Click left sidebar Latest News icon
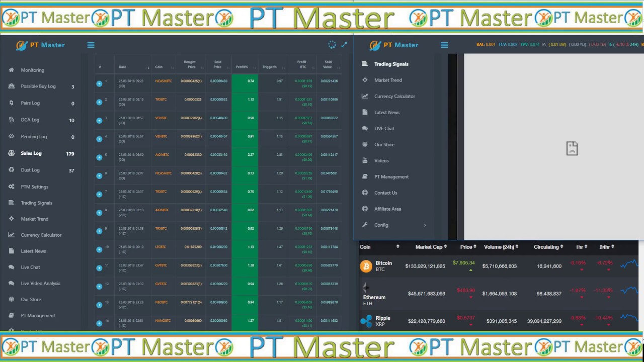This screenshot has width=644, height=362. tap(11, 251)
